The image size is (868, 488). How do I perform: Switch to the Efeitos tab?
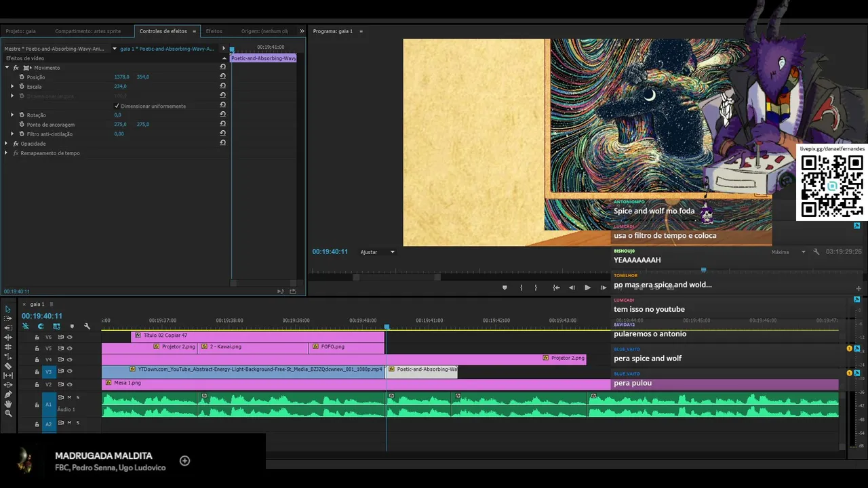pos(214,31)
